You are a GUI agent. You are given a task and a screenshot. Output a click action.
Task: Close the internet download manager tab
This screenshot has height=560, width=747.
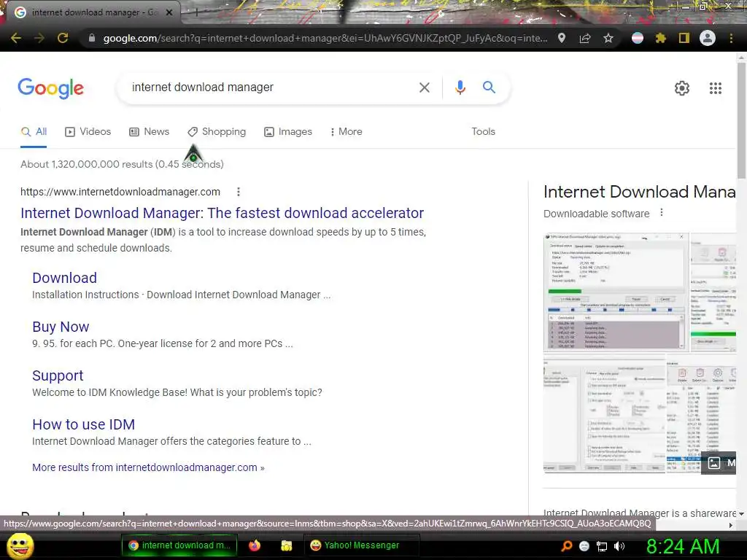tap(169, 12)
